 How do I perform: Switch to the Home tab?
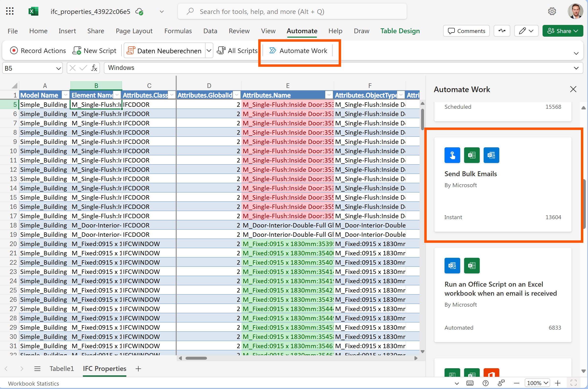[x=38, y=31]
